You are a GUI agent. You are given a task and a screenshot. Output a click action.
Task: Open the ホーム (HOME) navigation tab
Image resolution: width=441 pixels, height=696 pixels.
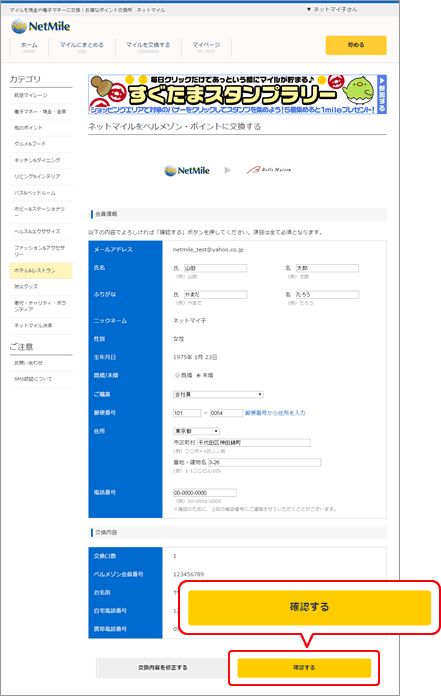click(x=29, y=47)
